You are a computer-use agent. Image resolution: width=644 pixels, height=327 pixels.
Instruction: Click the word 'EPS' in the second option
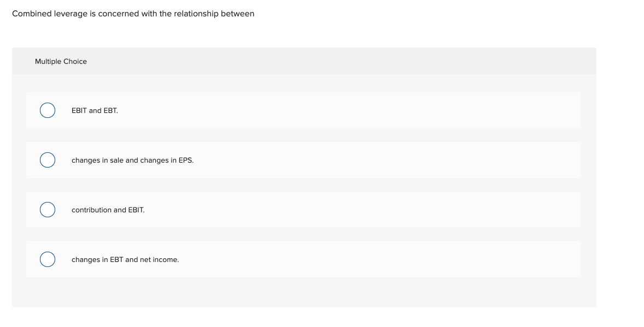[186, 160]
